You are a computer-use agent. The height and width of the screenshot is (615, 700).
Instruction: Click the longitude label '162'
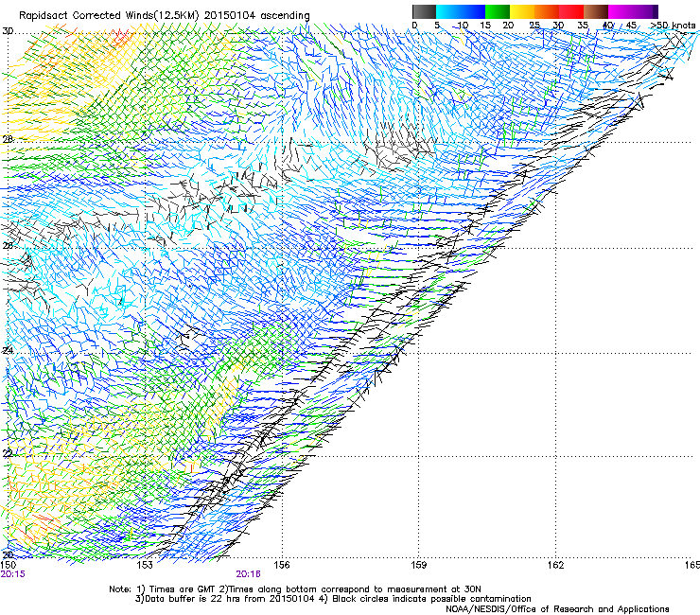tap(555, 565)
